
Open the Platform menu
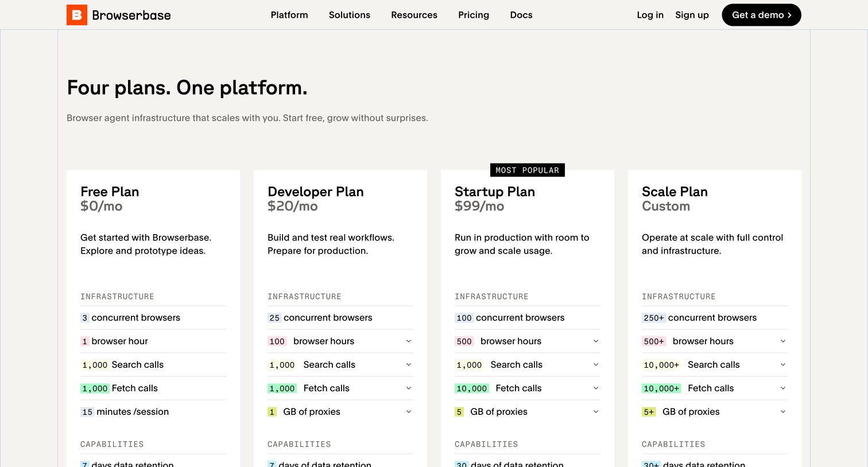coord(289,15)
